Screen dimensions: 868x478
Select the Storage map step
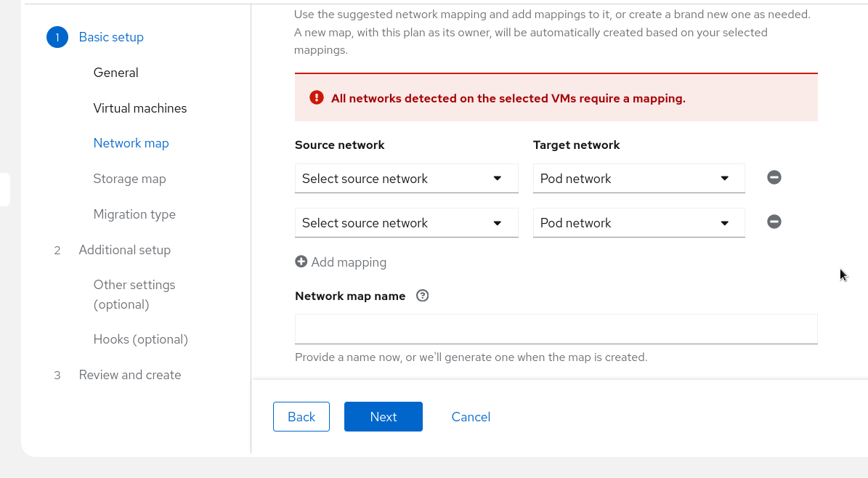click(x=129, y=179)
